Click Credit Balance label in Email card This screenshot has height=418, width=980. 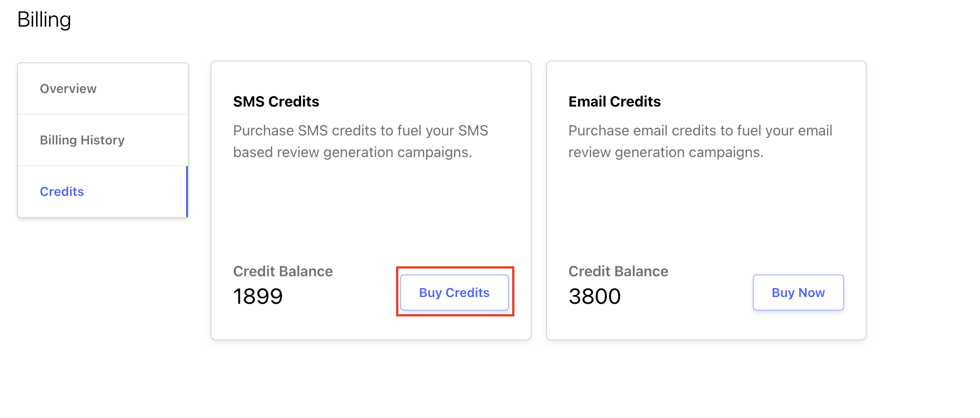(618, 271)
